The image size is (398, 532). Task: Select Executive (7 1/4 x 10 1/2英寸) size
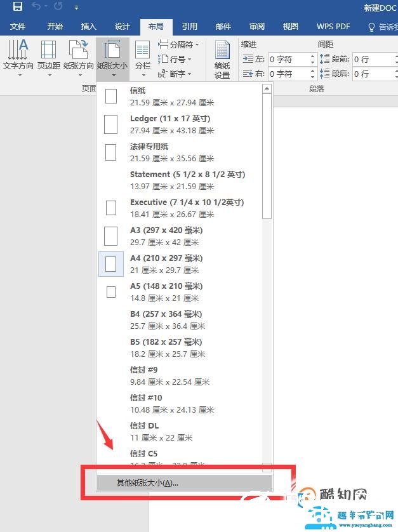179,208
